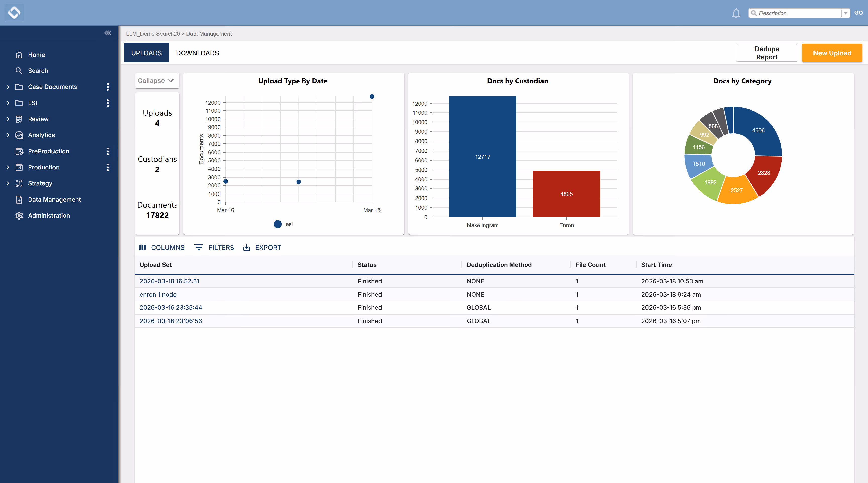
Task: Expand the Strategy tree item
Action: pyautogui.click(x=8, y=183)
